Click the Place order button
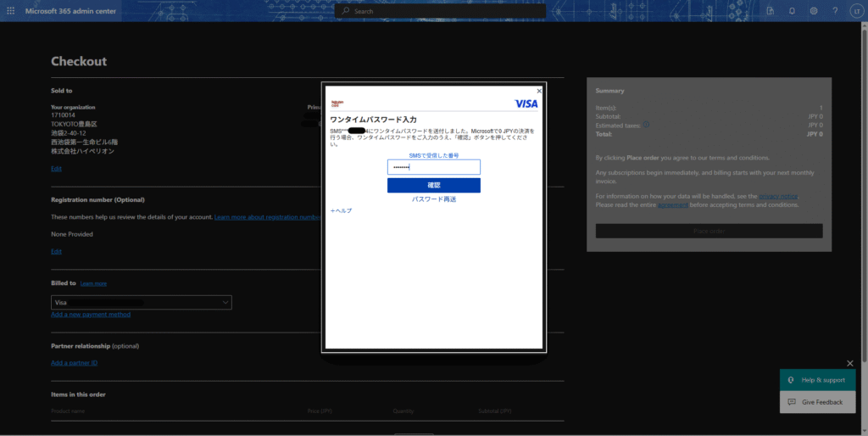The width and height of the screenshot is (868, 436). pos(709,231)
